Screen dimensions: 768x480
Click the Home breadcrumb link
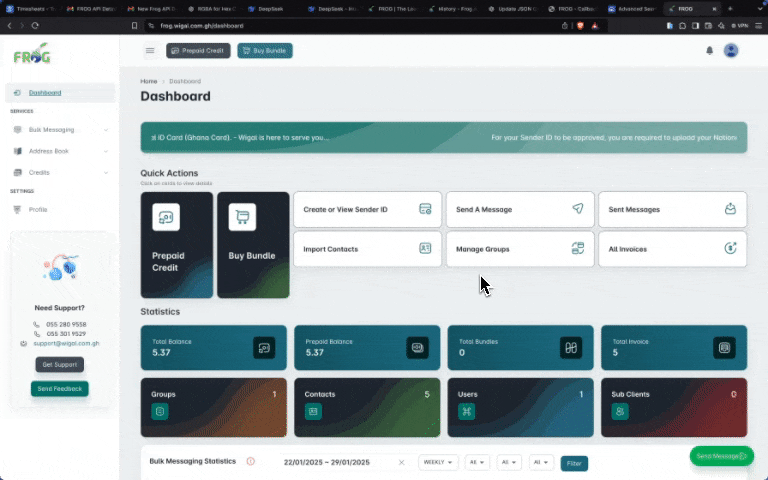click(148, 81)
